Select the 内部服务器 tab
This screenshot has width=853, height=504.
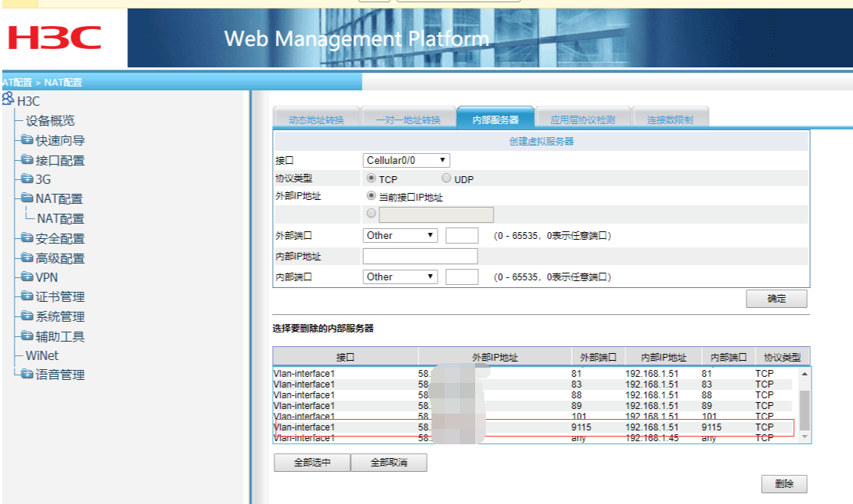[495, 119]
